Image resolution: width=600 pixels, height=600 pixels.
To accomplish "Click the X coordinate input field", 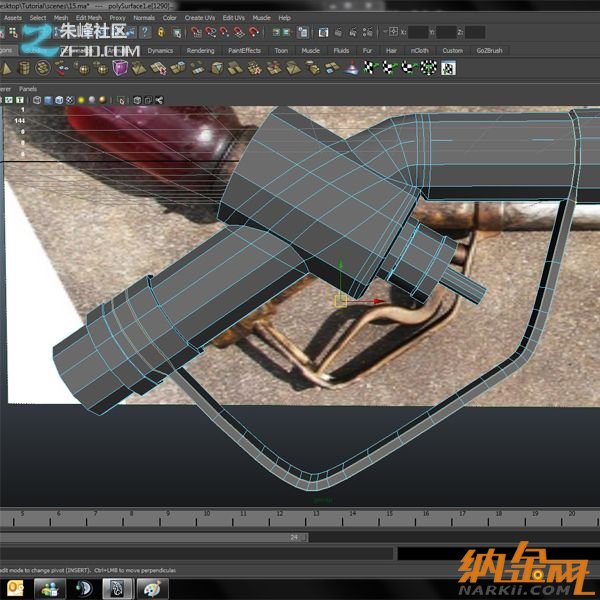I will 418,33.
